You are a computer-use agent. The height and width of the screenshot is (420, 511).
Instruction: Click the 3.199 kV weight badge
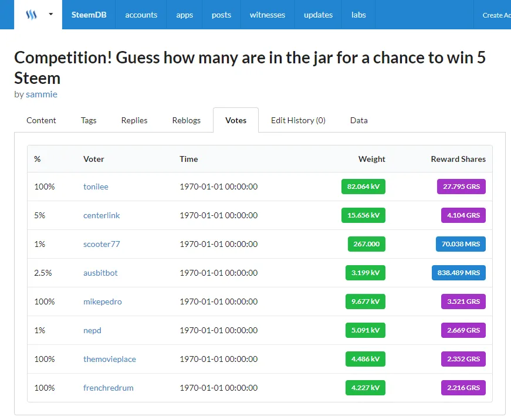366,273
